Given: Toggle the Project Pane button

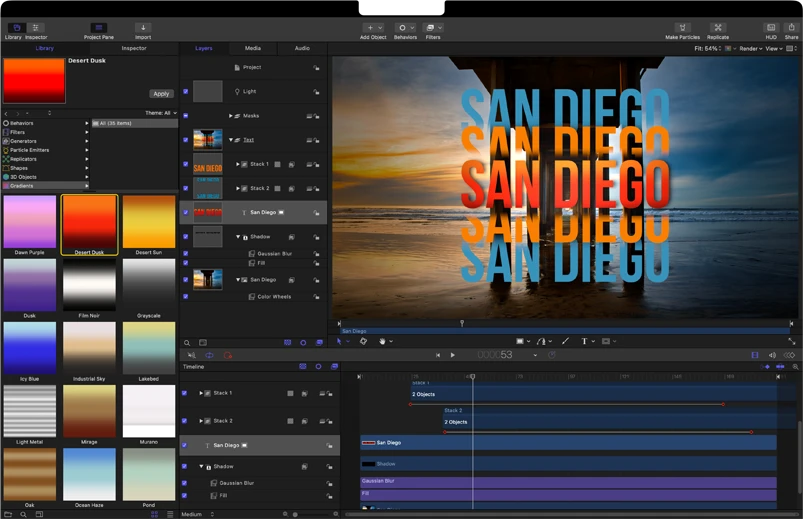Looking at the screenshot, I should 99,28.
